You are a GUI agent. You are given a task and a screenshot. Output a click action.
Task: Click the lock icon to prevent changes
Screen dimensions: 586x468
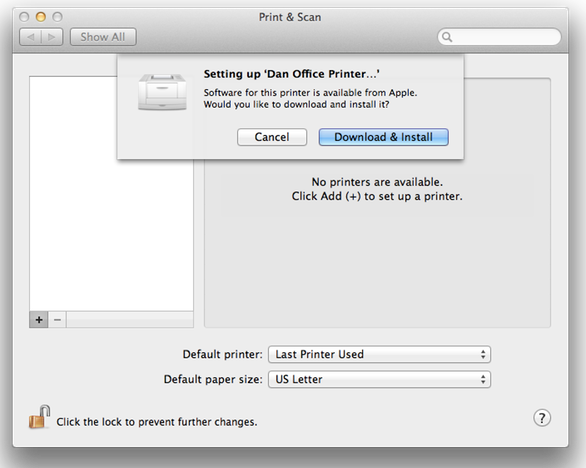coord(39,417)
